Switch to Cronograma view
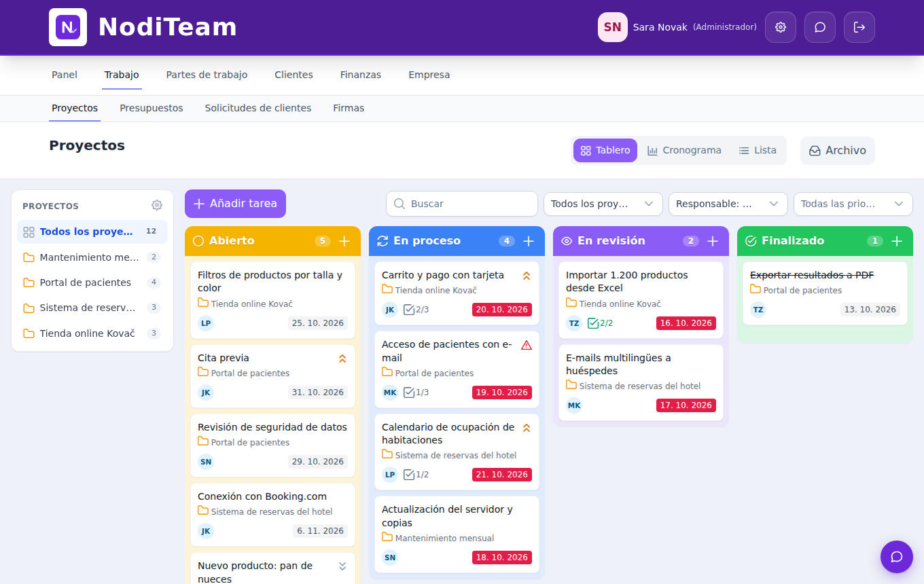The width and height of the screenshot is (924, 584). (684, 151)
